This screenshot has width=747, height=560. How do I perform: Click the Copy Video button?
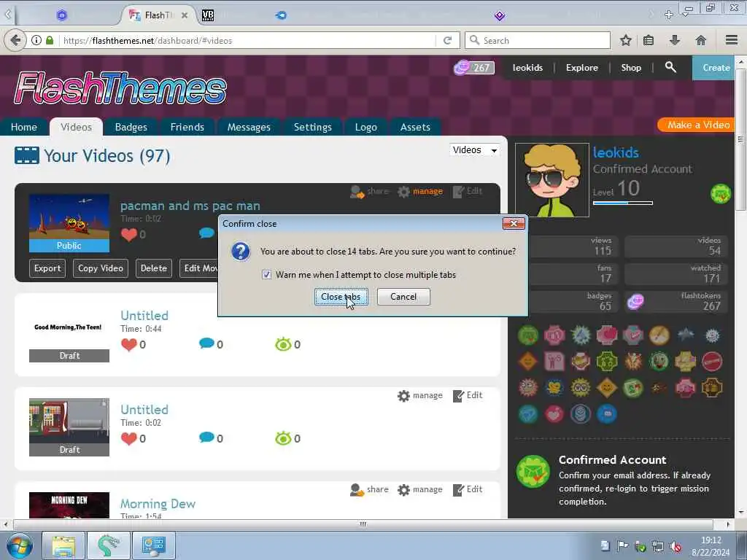101,268
